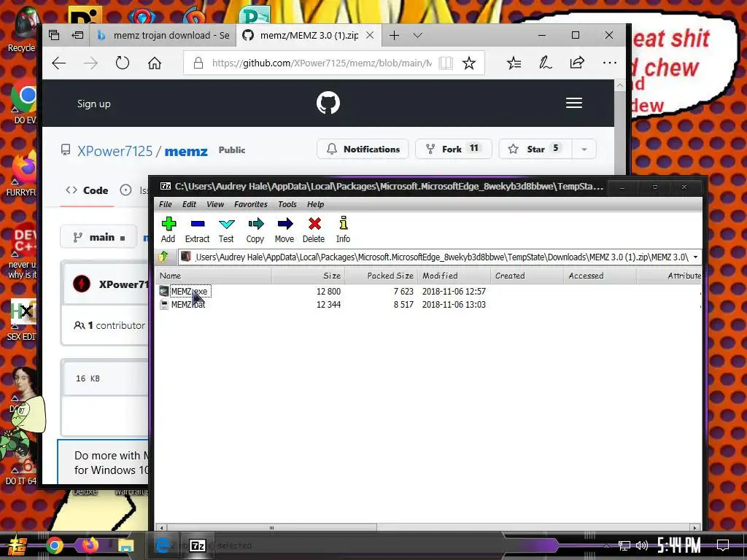Click the 7-Zip Delete toolbar icon
This screenshot has width=747, height=560.
(x=314, y=230)
